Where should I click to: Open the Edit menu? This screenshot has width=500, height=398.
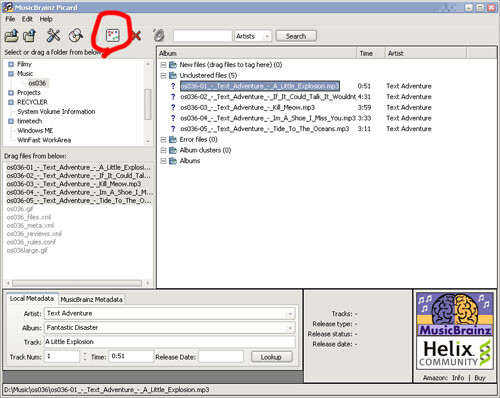[x=27, y=19]
